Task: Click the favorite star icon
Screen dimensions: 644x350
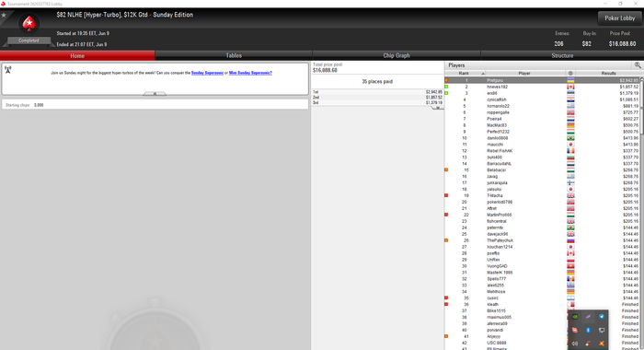Action: [x=4, y=16]
